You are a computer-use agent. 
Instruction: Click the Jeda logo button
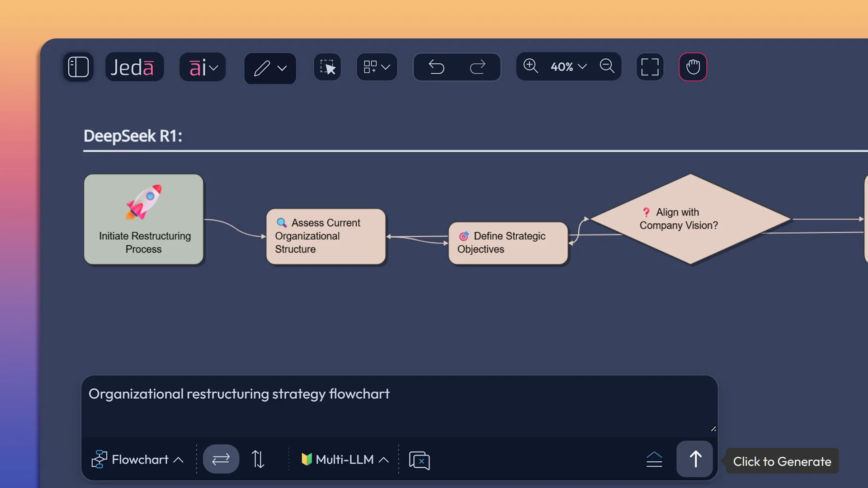[x=134, y=66]
